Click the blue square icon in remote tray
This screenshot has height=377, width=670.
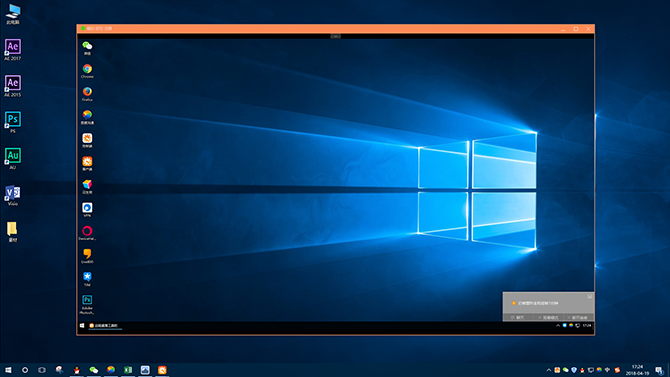tap(564, 326)
